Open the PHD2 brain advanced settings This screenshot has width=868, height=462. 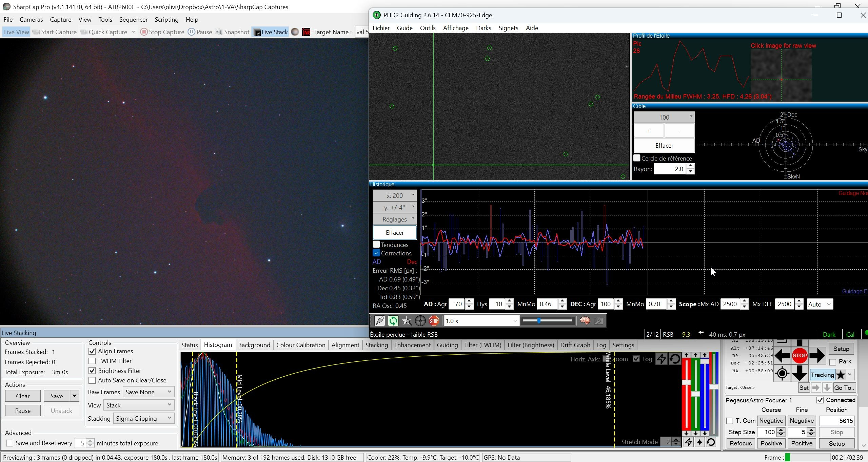click(x=585, y=321)
